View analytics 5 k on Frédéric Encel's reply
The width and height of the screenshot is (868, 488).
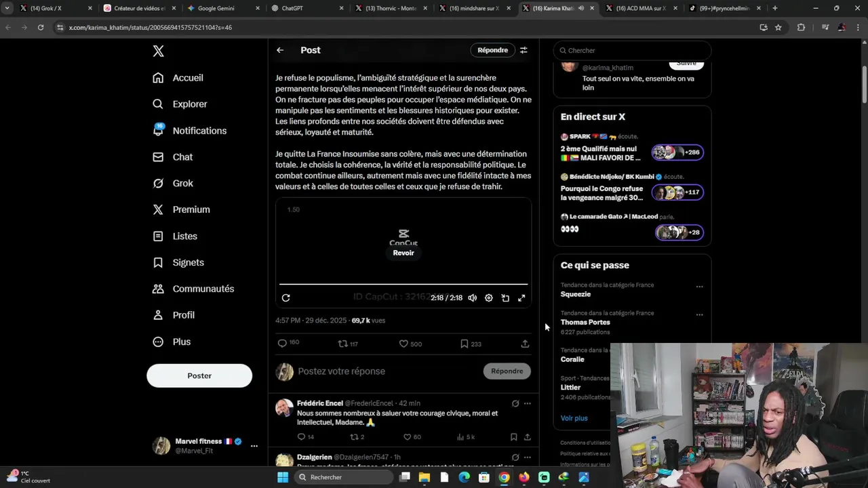point(466,437)
